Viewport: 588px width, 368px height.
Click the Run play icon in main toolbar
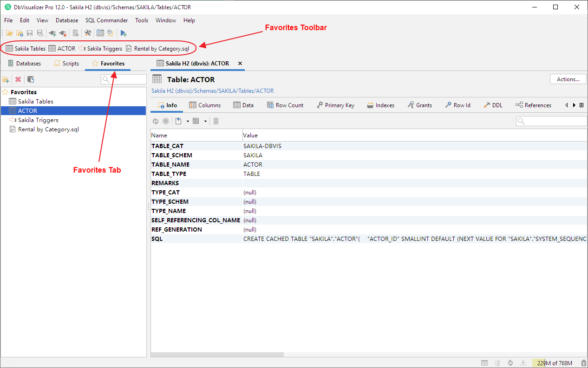(123, 33)
